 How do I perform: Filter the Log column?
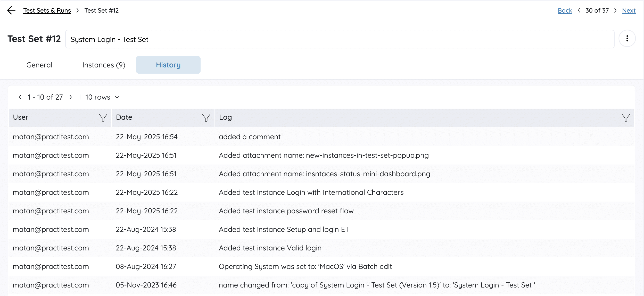coord(626,118)
